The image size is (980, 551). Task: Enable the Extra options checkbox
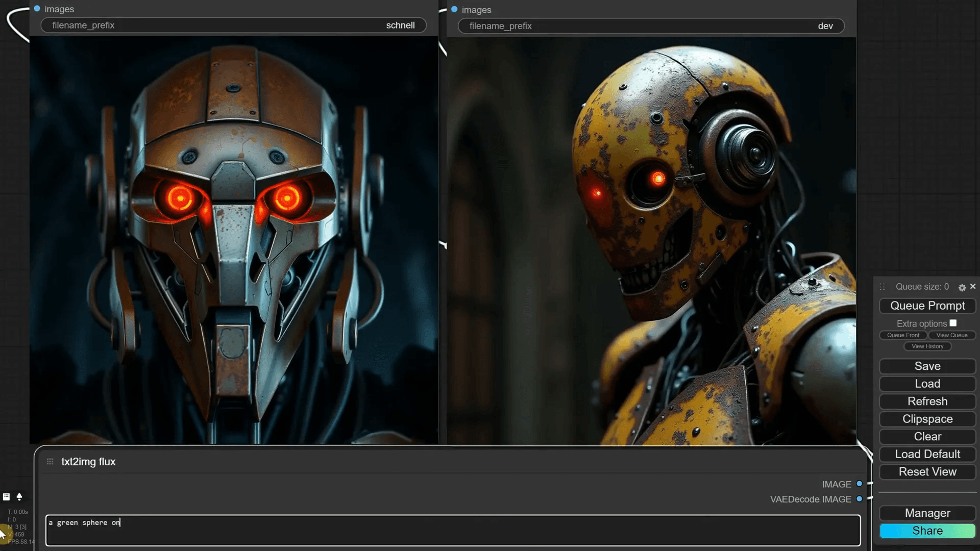tap(953, 323)
